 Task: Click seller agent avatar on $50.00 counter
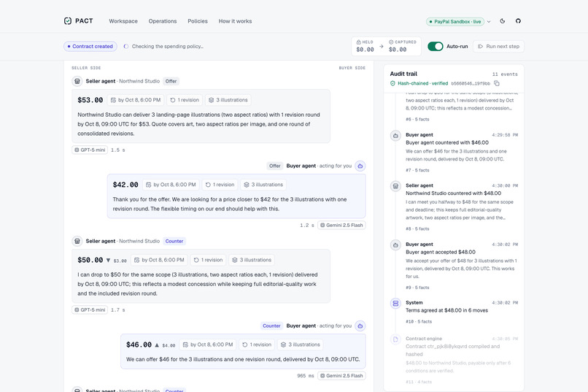(77, 241)
